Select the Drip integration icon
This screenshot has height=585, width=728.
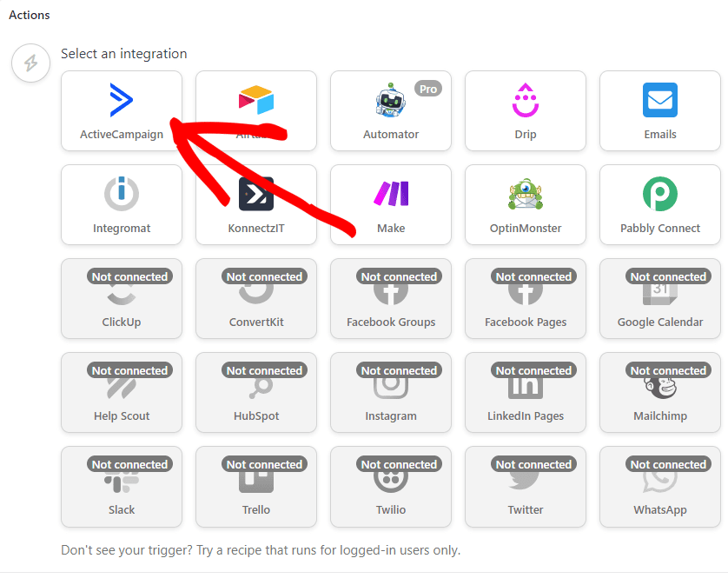pyautogui.click(x=525, y=100)
